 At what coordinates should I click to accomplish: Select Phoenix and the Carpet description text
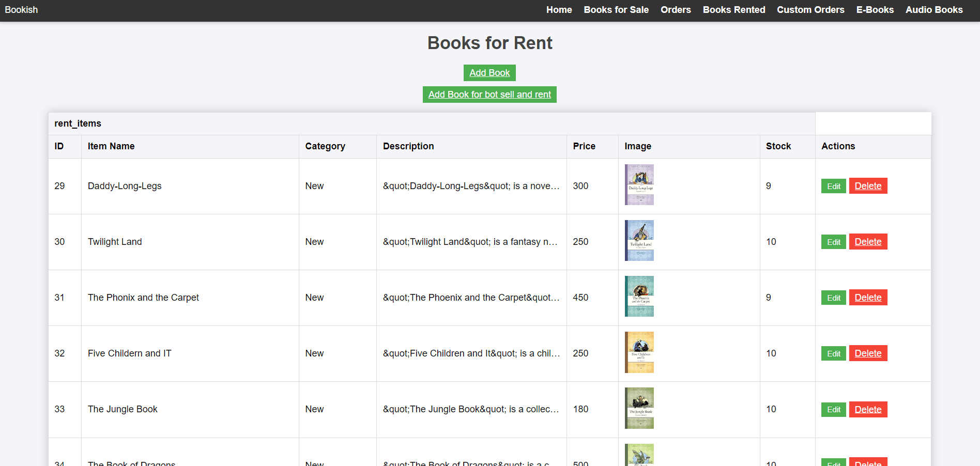[x=471, y=298]
